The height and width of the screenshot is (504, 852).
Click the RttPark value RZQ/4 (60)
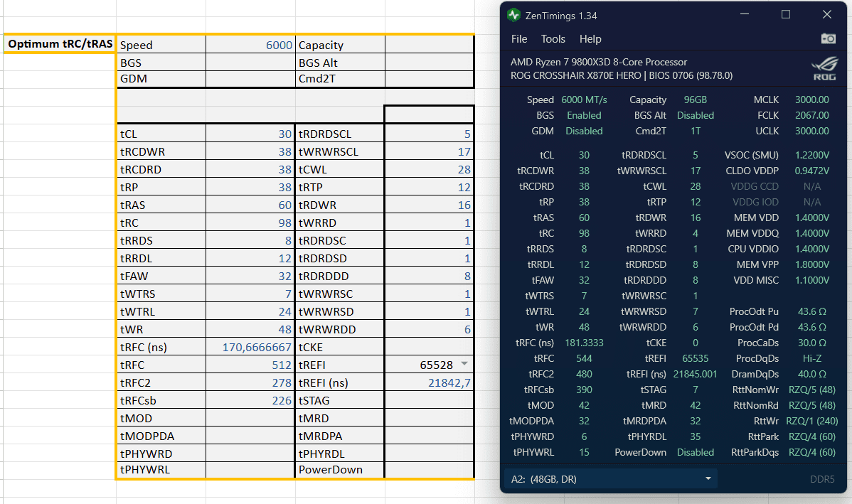(x=811, y=436)
